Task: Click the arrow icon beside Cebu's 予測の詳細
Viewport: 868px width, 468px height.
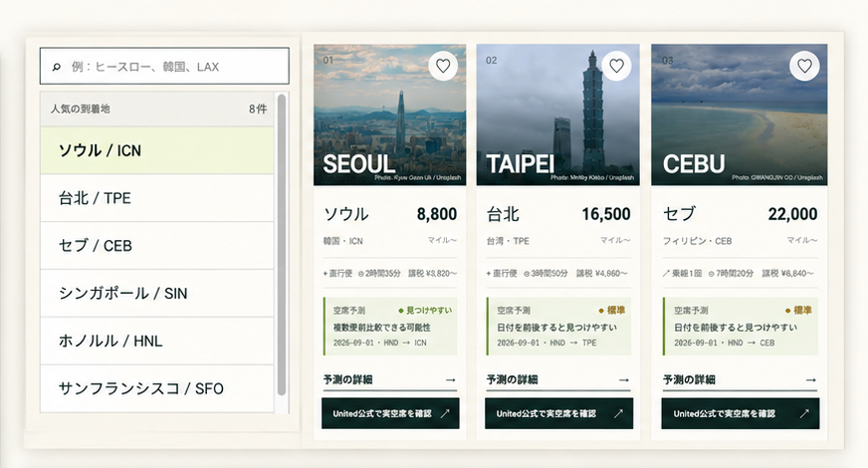Action: (x=811, y=380)
